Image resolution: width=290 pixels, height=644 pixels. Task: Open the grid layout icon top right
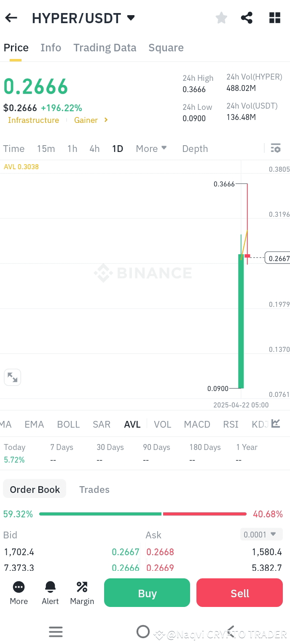click(274, 18)
